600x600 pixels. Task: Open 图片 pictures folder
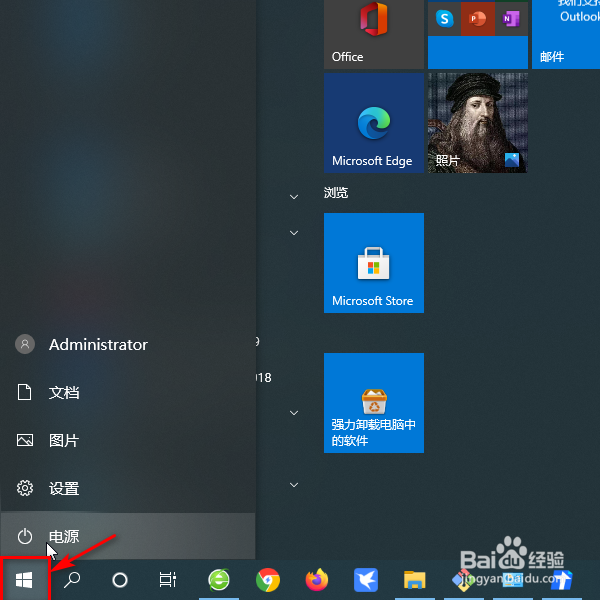[x=128, y=440]
